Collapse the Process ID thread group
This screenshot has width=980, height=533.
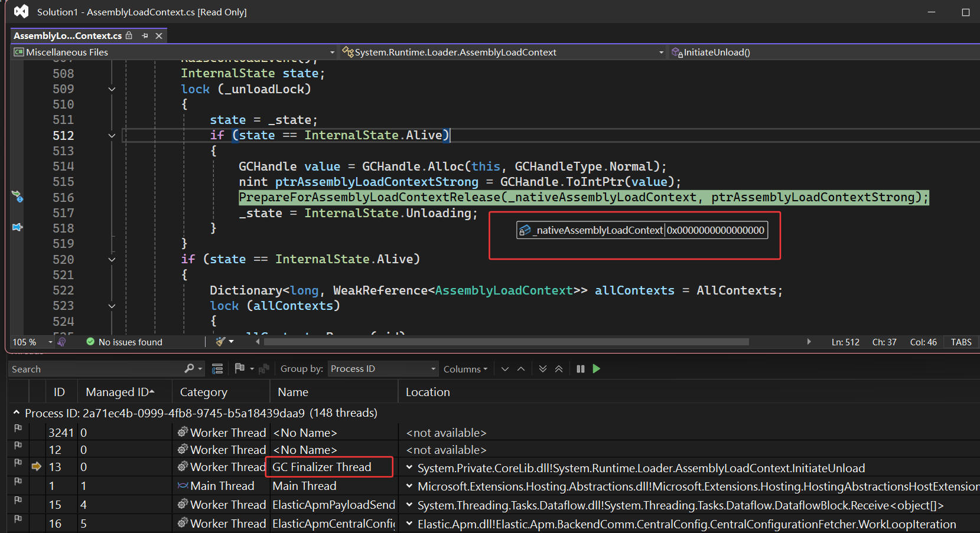coord(16,413)
